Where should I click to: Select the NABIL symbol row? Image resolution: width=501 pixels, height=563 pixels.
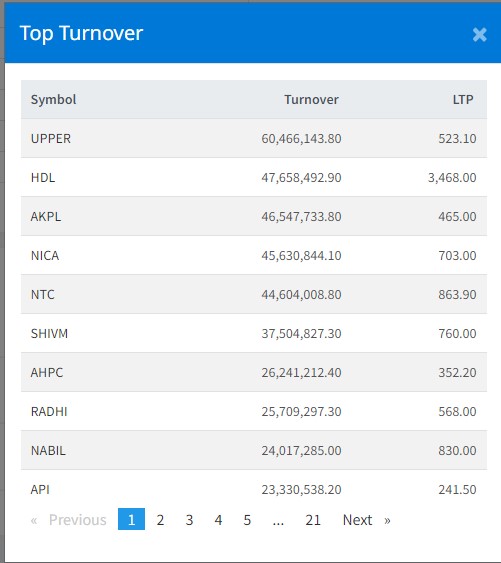[x=254, y=450]
